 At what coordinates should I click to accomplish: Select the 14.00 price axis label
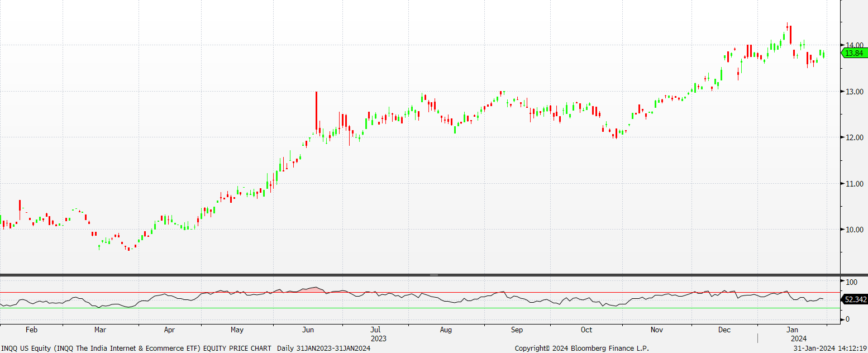[855, 45]
